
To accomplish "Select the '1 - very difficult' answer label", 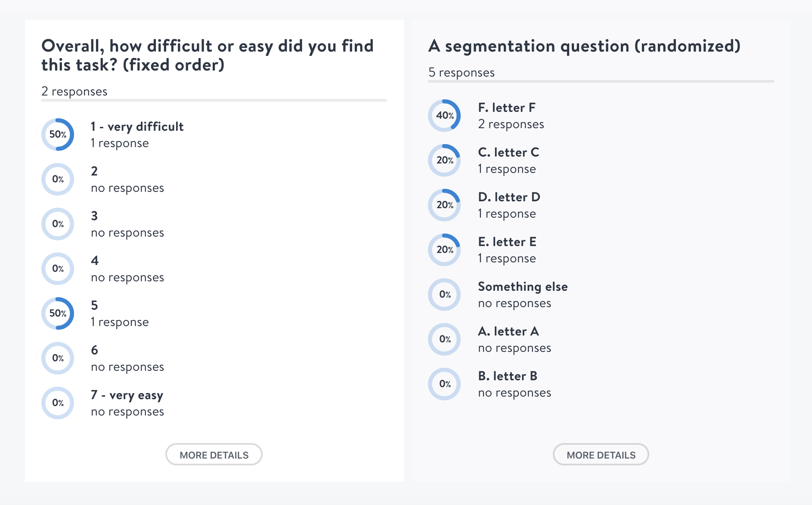I will click(137, 126).
